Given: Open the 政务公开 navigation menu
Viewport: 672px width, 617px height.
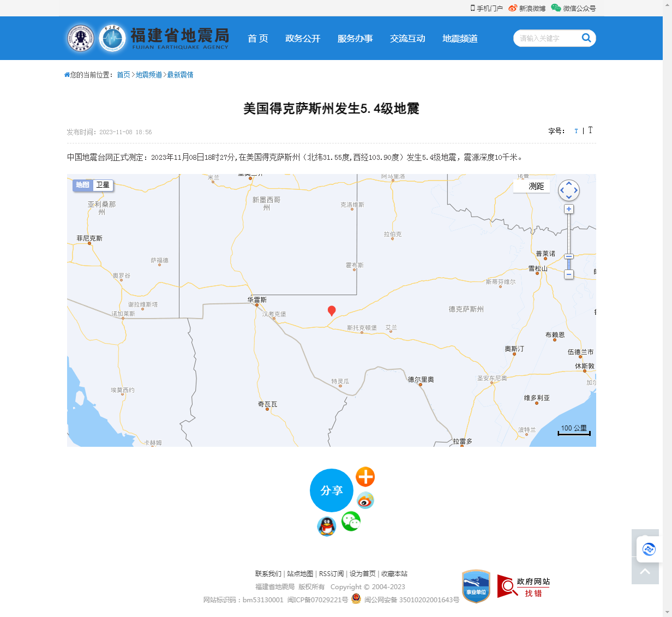Looking at the screenshot, I should (303, 38).
